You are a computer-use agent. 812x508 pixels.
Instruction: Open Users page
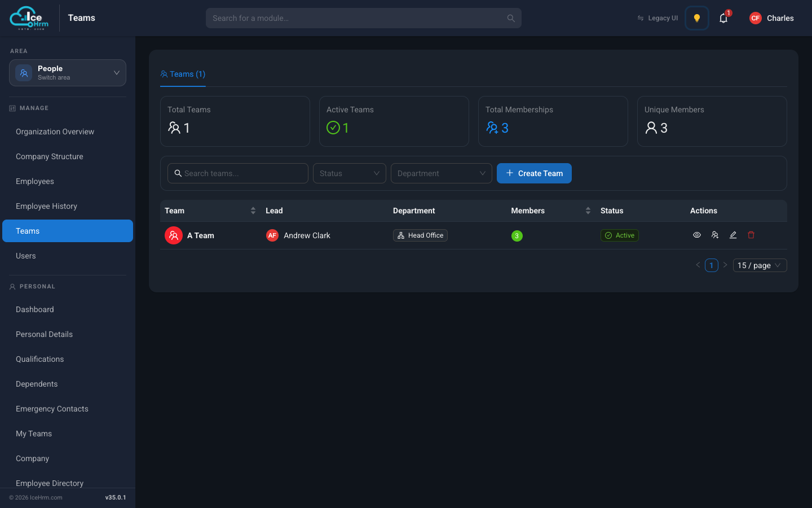pos(68,256)
